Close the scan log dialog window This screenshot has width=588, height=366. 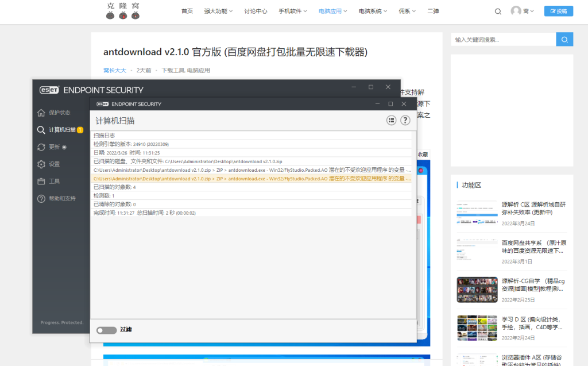(404, 104)
